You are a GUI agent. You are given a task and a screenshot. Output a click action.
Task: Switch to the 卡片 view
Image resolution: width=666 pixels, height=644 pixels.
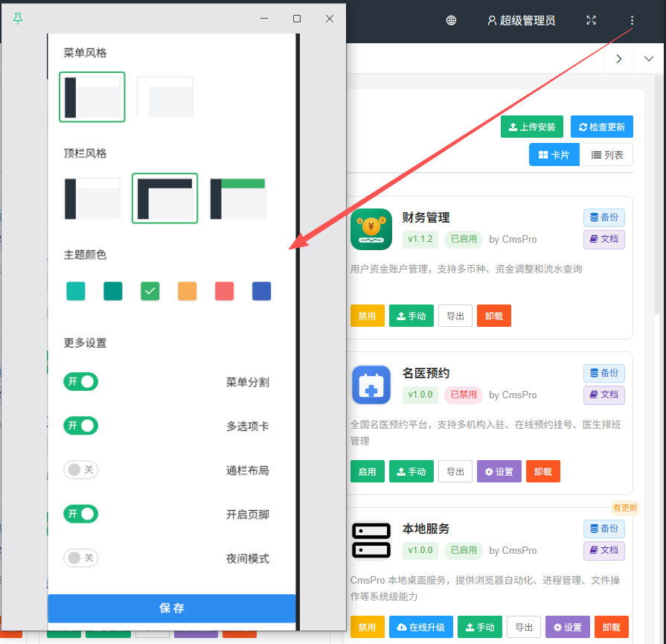[554, 155]
